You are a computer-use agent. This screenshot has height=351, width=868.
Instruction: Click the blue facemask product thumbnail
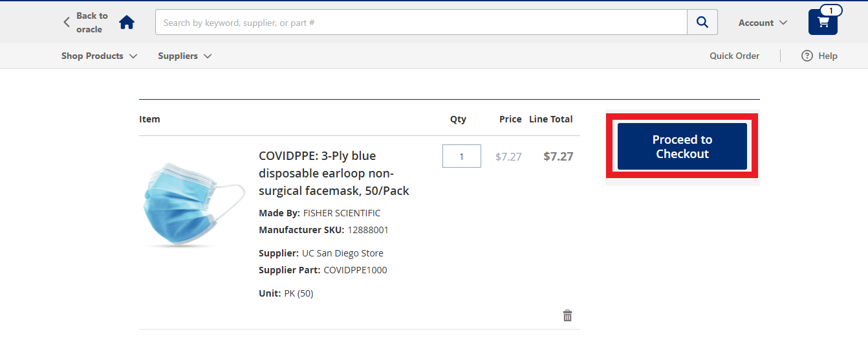194,205
